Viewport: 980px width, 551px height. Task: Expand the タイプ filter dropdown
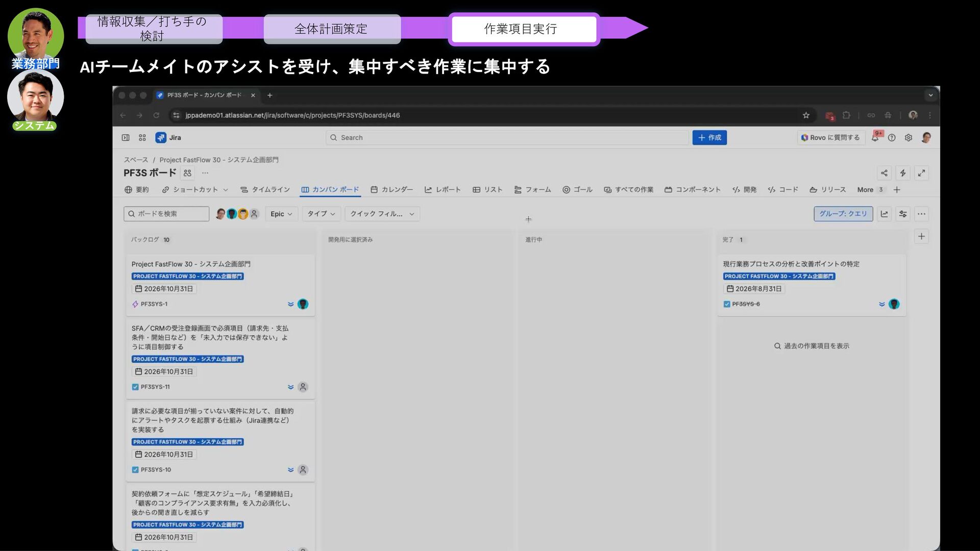click(x=321, y=214)
